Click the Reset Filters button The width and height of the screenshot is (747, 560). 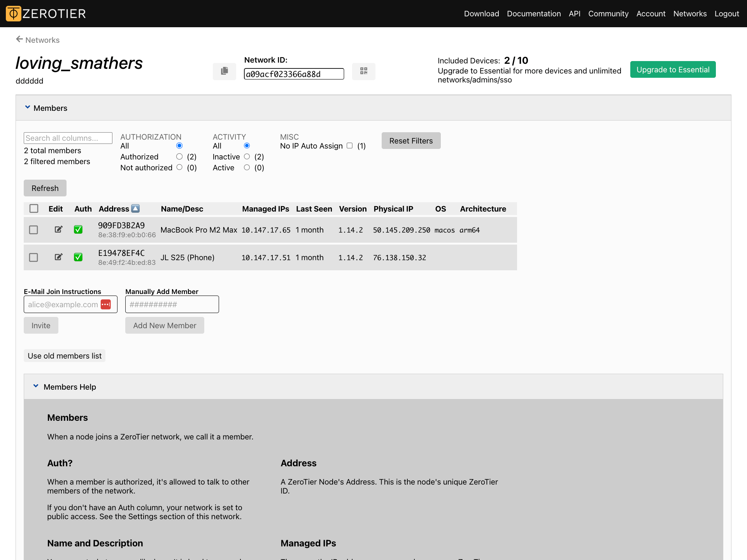[410, 141]
